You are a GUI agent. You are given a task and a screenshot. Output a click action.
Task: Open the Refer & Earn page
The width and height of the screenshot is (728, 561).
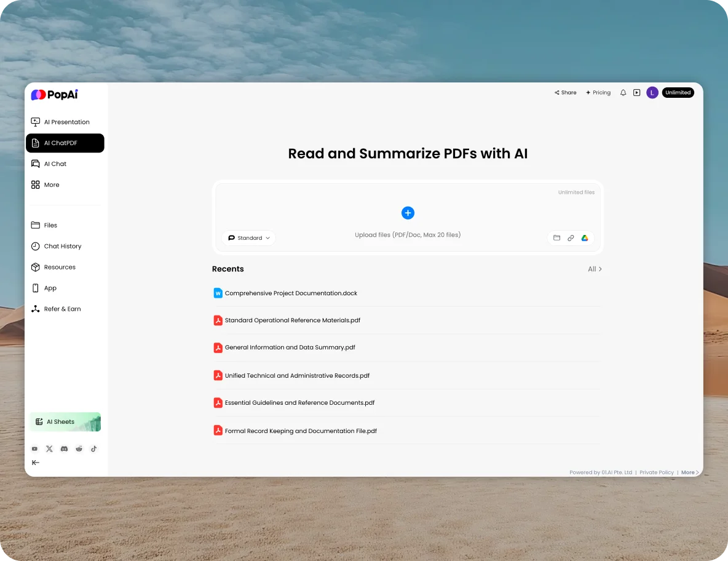pyautogui.click(x=62, y=309)
